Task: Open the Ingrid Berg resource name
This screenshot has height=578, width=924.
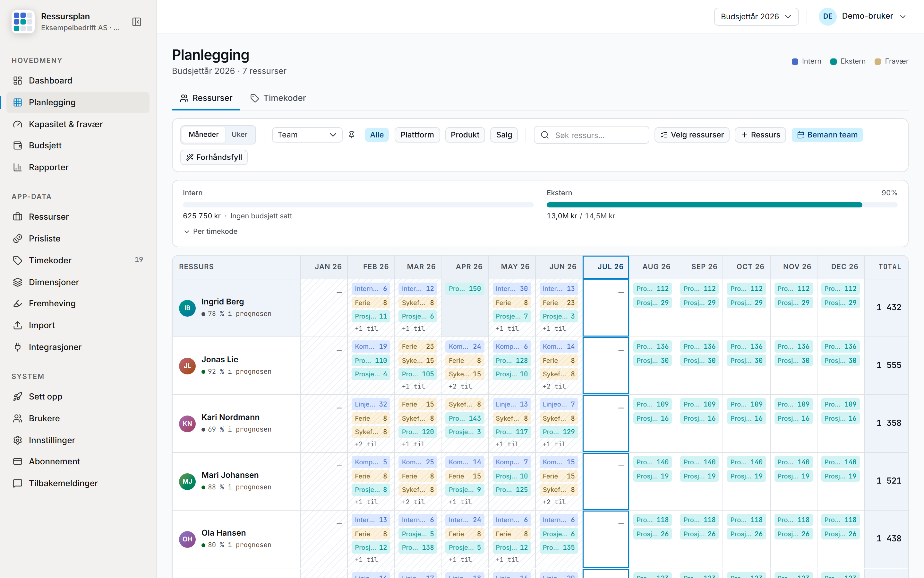Action: (223, 302)
